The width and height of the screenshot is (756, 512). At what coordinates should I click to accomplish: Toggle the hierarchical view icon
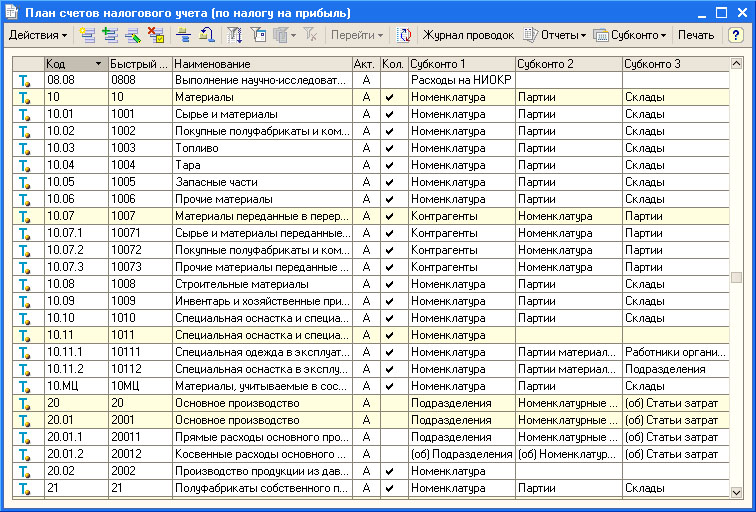point(184,35)
